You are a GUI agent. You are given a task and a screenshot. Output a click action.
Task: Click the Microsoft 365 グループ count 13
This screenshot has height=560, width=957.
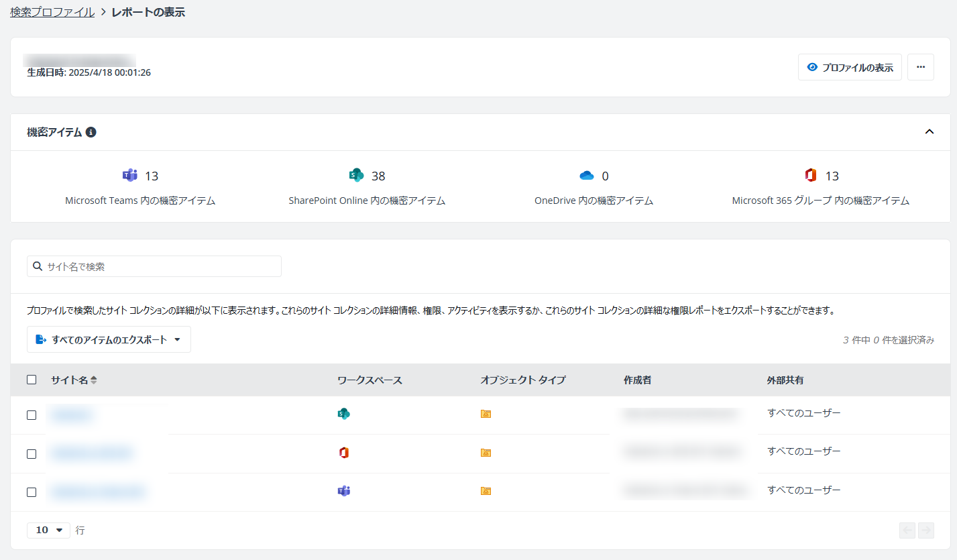tap(832, 176)
